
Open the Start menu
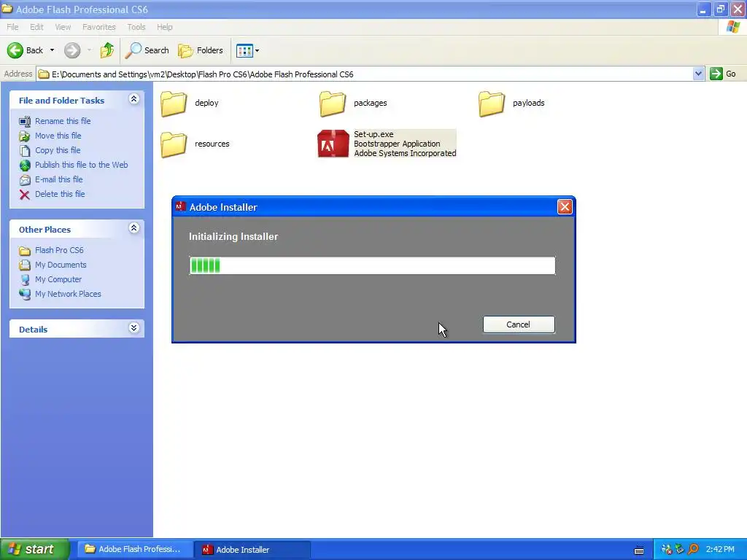[35, 549]
